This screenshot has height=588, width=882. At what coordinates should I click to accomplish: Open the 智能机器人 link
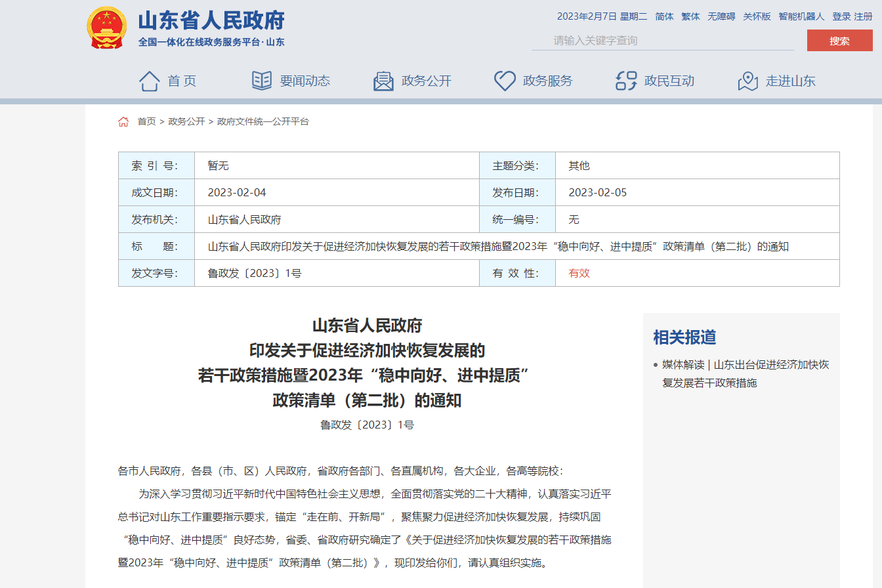(801, 16)
